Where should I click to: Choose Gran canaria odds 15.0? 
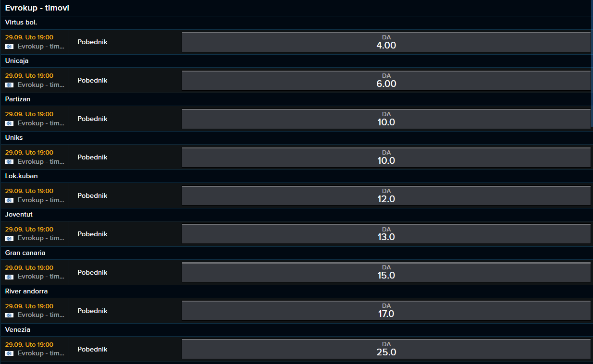386,272
